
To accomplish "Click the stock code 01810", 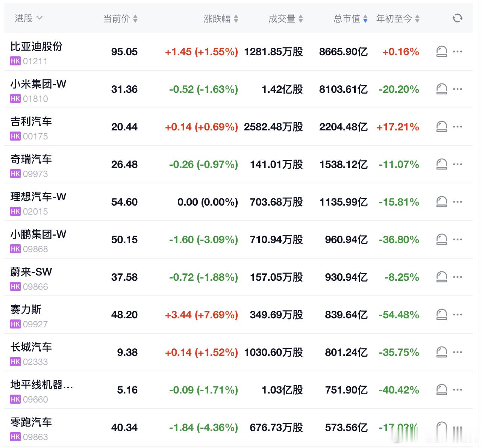I will (x=35, y=99).
